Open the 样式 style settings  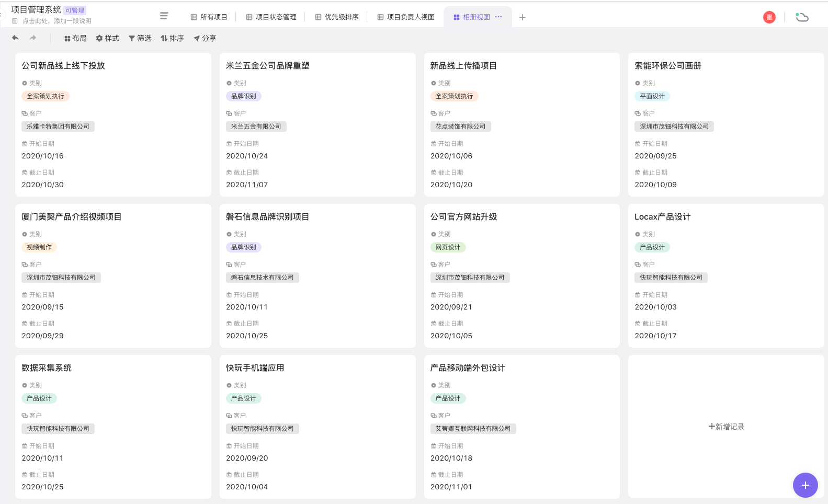107,38
